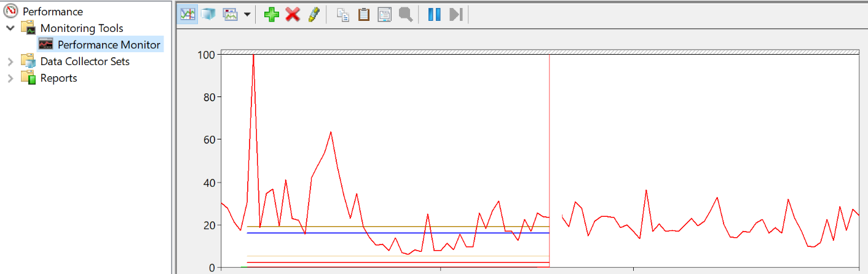Open the graph Properties icon

click(385, 15)
